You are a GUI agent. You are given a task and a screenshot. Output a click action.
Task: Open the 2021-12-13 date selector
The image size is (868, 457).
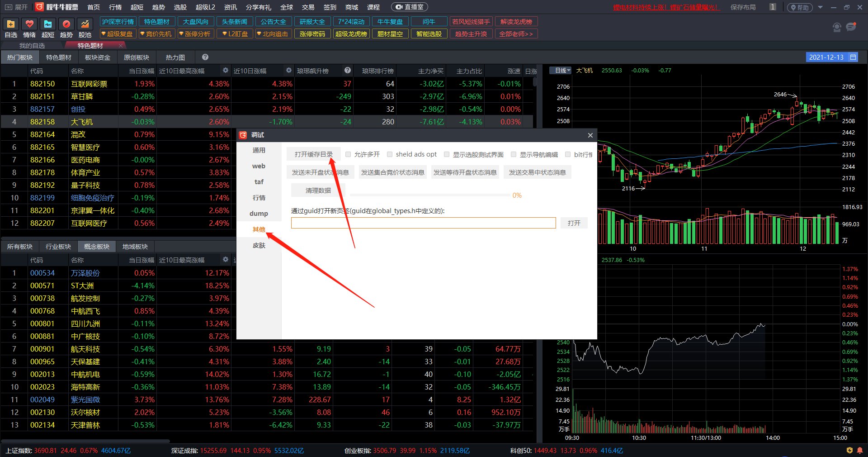click(x=832, y=57)
